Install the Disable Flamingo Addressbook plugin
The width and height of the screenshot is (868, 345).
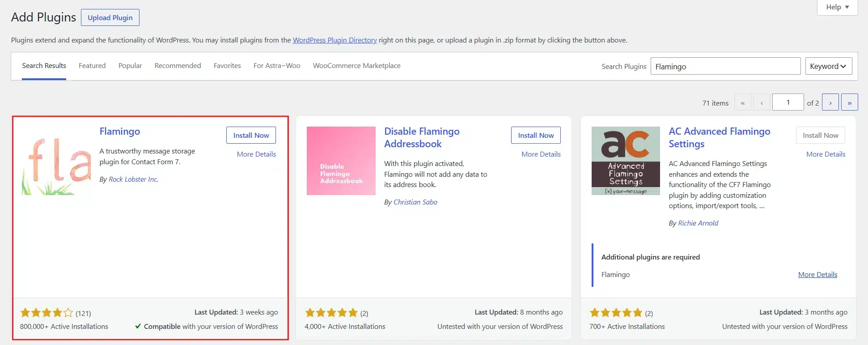(x=536, y=135)
